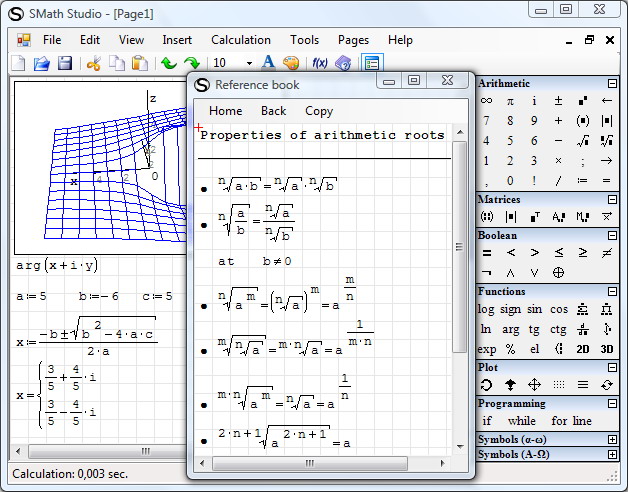Click the New page icon in toolbar
The image size is (628, 492).
click(19, 63)
